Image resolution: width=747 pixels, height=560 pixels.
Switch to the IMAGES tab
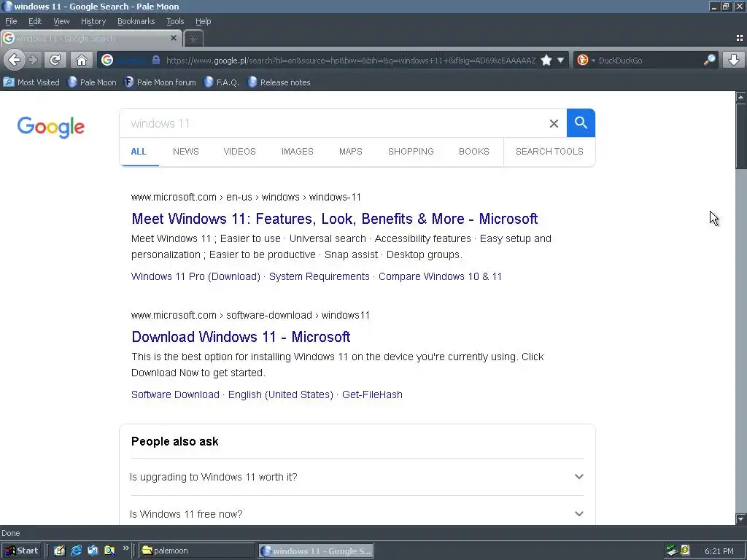pos(298,152)
